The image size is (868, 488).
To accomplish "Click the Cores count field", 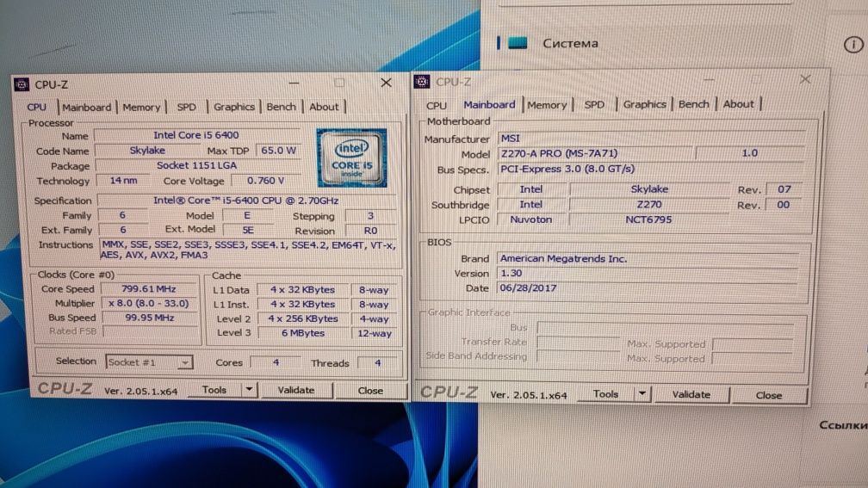I will pyautogui.click(x=276, y=363).
